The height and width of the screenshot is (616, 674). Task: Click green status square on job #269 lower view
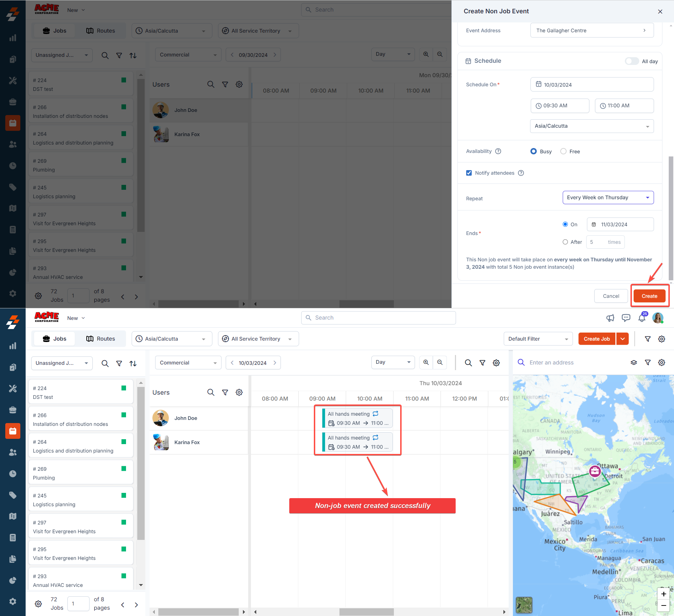point(124,469)
